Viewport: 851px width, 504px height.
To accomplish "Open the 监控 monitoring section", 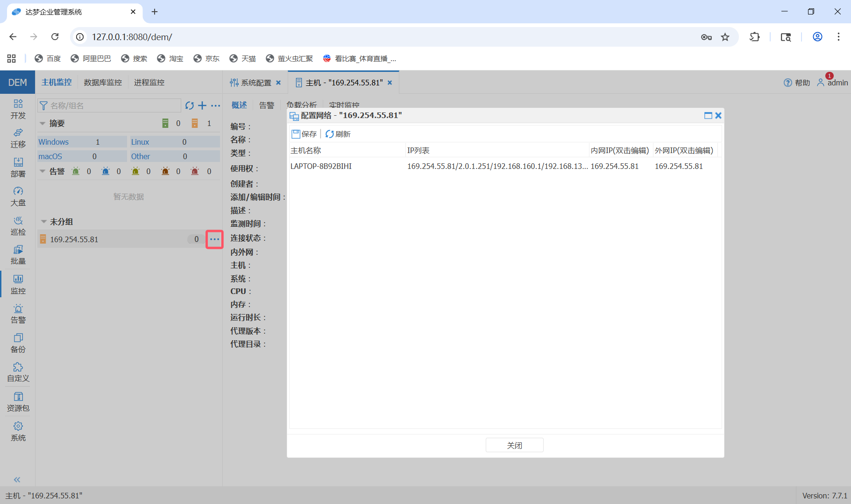I will coord(18,284).
